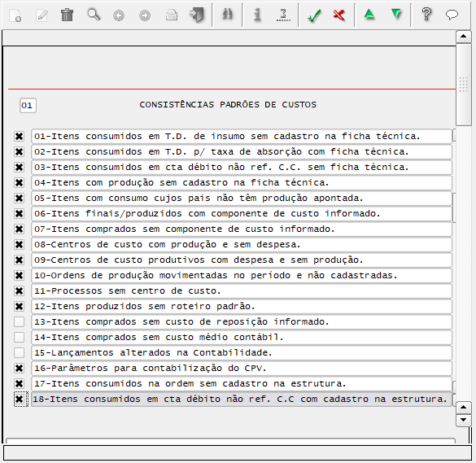Click the delete trash can icon

click(67, 15)
